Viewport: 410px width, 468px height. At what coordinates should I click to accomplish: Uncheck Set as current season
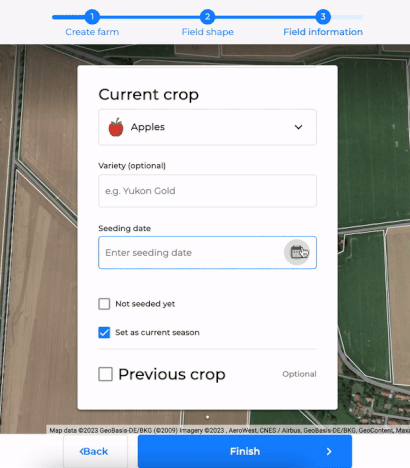click(x=104, y=332)
